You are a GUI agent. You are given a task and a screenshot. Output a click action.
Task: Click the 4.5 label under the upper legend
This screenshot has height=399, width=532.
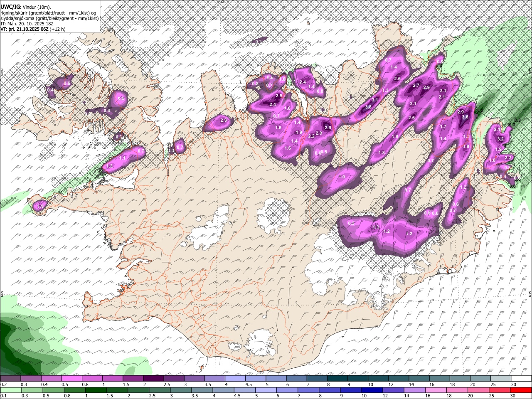pyautogui.click(x=249, y=384)
